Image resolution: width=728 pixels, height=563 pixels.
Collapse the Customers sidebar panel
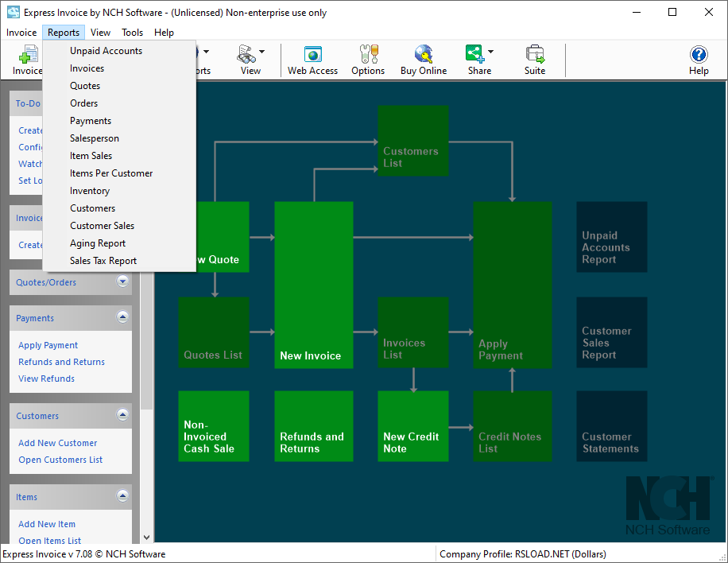[x=122, y=415]
